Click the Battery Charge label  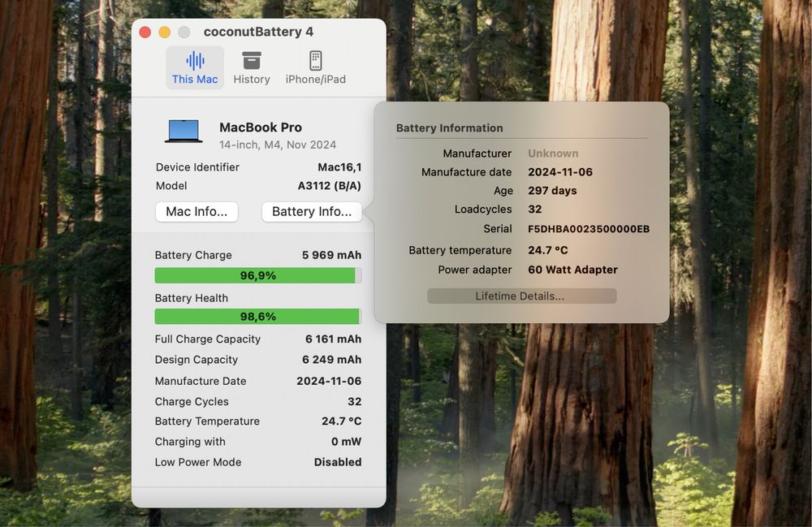tap(193, 255)
